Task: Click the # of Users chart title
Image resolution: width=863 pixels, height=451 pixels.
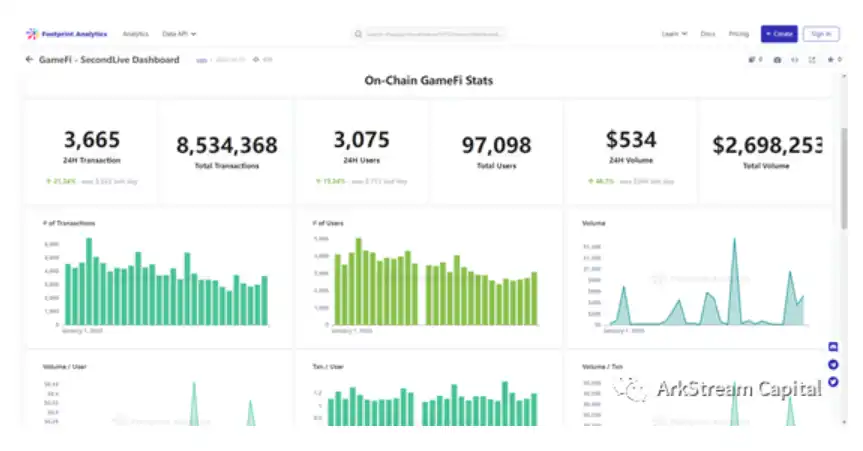Action: click(x=328, y=223)
